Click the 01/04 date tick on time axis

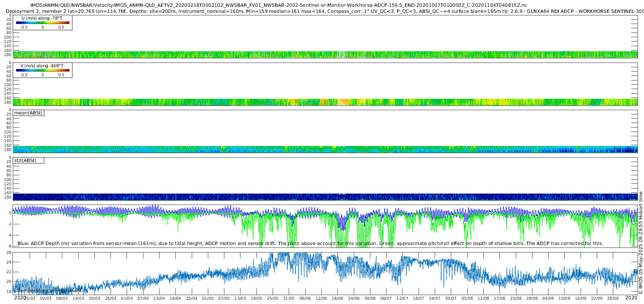127,298
